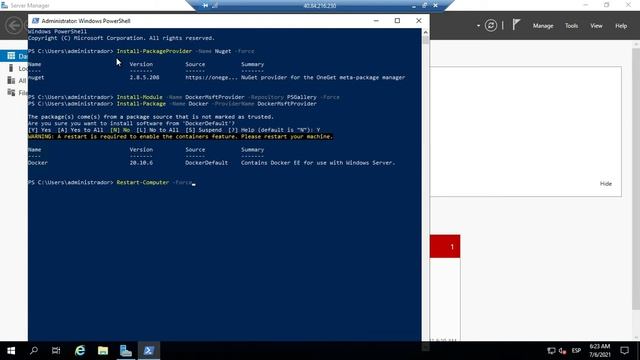Click the nuget version 2.8.5.208 text
Screen dimensions: 640x360
pos(144,78)
